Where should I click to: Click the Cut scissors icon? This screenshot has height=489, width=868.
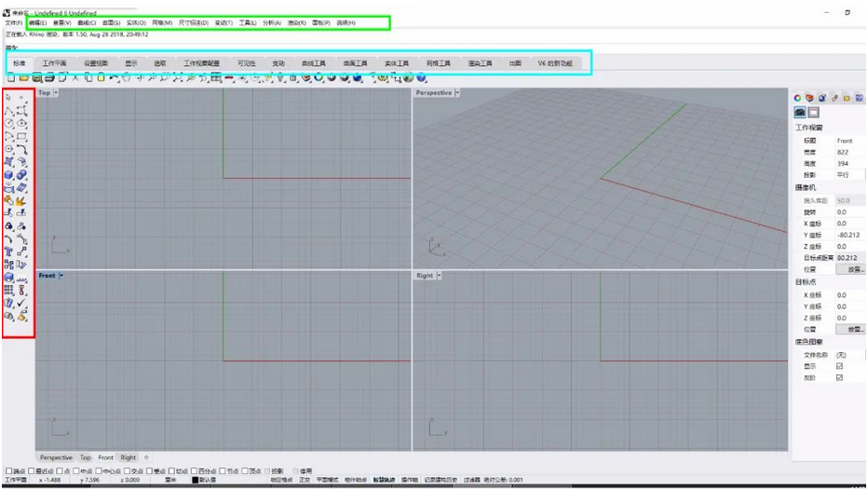pyautogui.click(x=75, y=78)
